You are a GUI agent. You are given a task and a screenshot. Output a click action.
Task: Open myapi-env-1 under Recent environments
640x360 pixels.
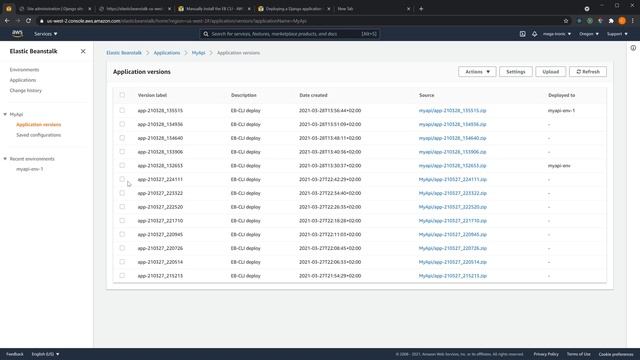(29, 169)
